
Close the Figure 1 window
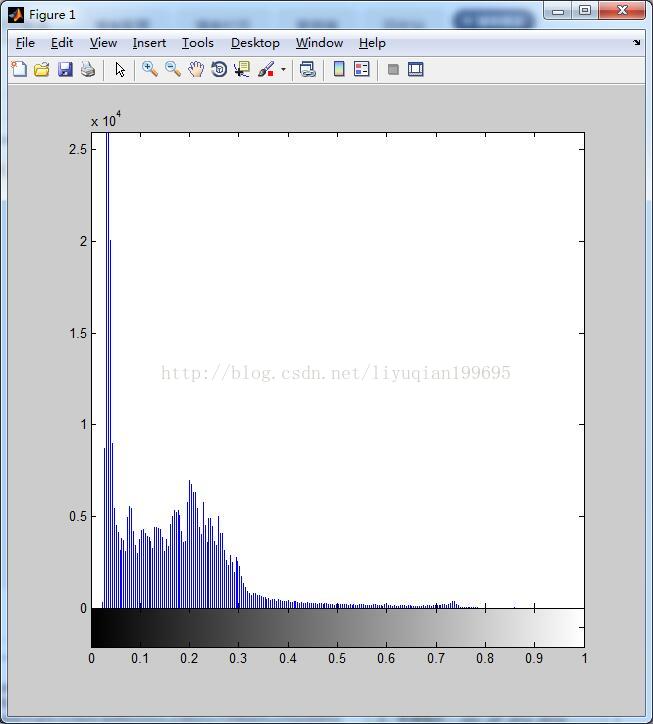click(x=622, y=10)
